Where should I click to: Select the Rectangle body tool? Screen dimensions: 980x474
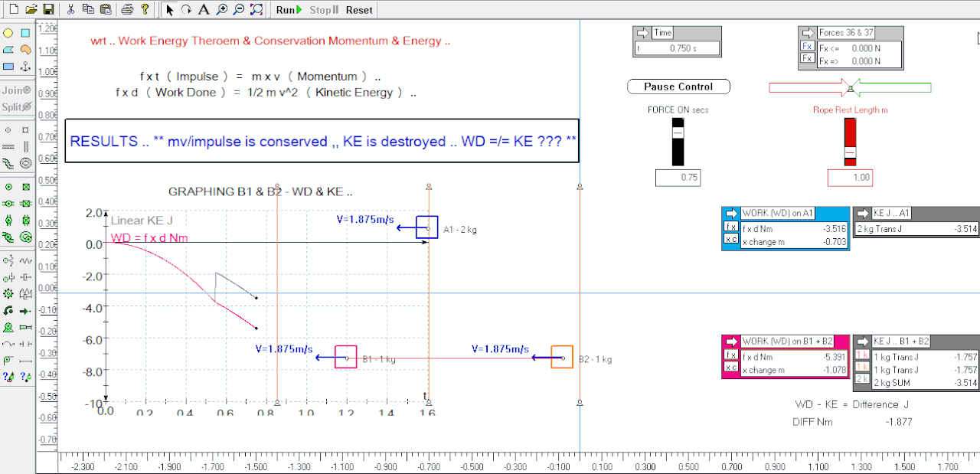tap(9, 66)
